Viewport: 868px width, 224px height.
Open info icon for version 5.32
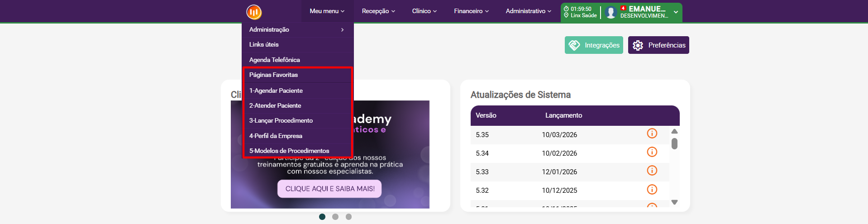coord(652,189)
